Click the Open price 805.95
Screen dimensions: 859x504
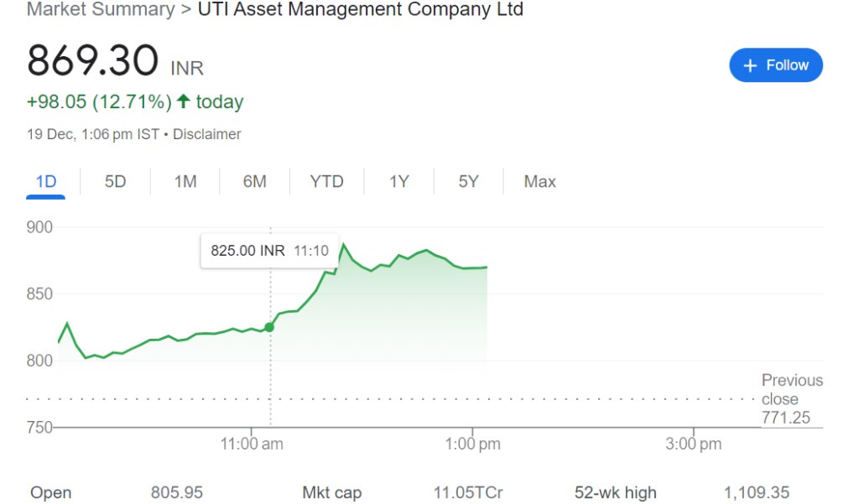(x=176, y=492)
